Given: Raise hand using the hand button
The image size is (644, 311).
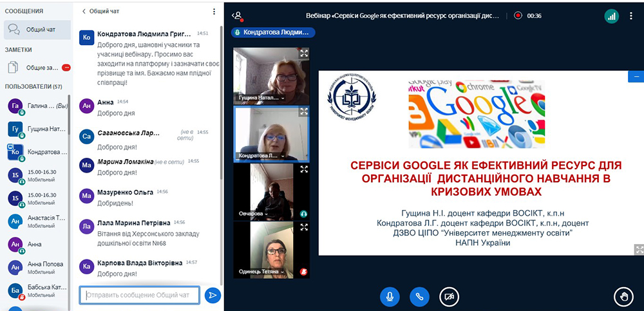Looking at the screenshot, I should pyautogui.click(x=624, y=297).
